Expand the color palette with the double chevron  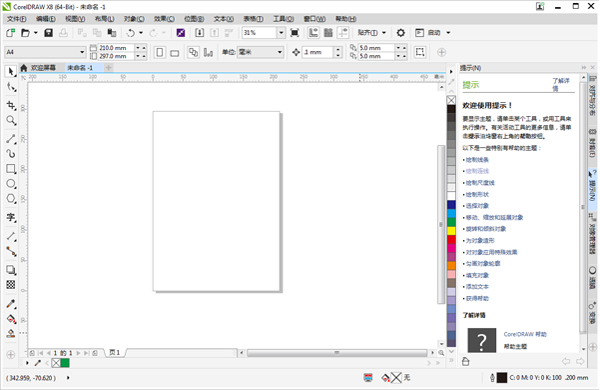451,360
